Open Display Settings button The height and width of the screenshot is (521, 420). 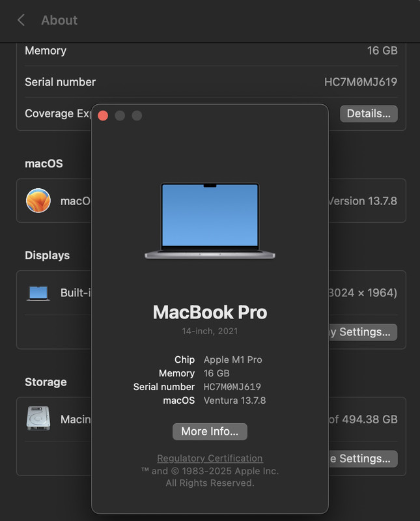pyautogui.click(x=363, y=332)
